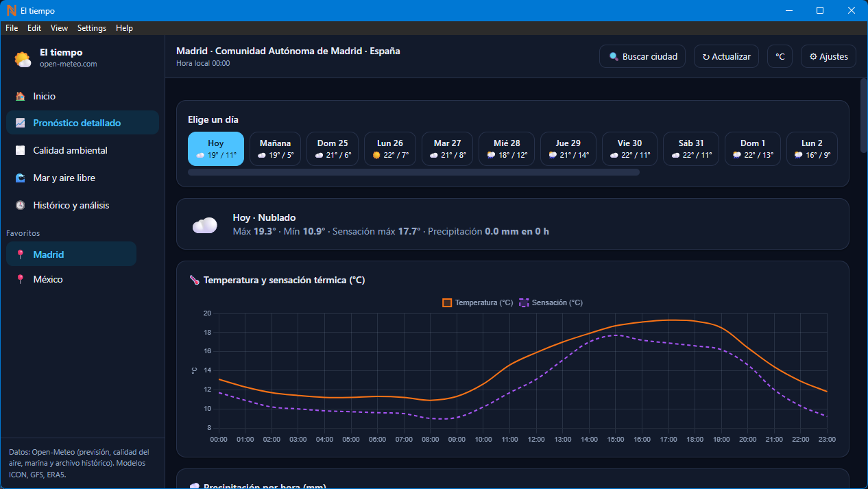This screenshot has height=489, width=868.
Task: Click the sun icon on Lun 26 card
Action: [376, 156]
